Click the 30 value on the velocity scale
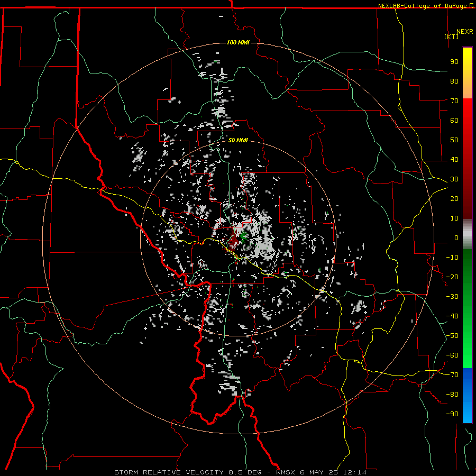This screenshot has height=476, width=476. (x=454, y=179)
